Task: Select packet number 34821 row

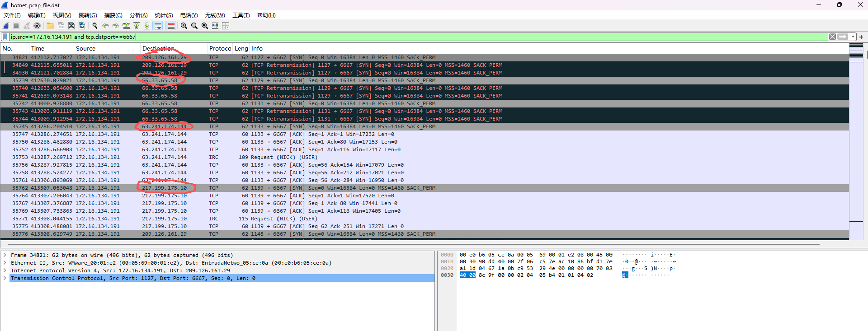Action: tap(425, 57)
